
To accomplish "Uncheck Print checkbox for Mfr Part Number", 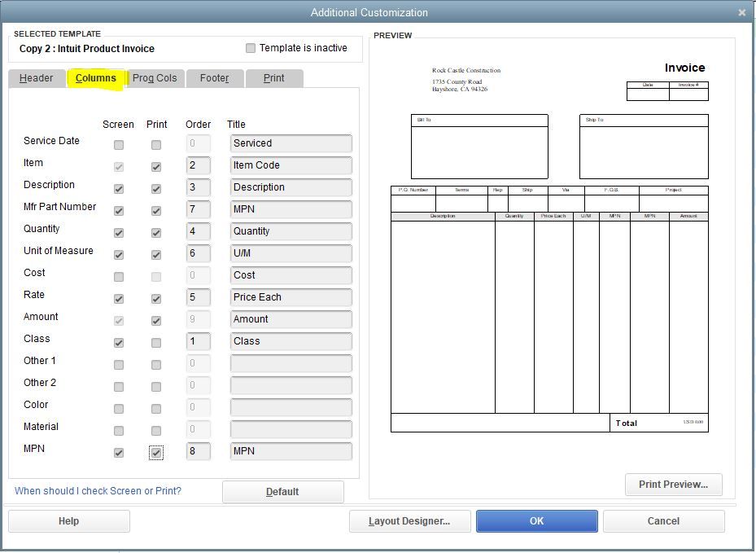I will tap(156, 211).
